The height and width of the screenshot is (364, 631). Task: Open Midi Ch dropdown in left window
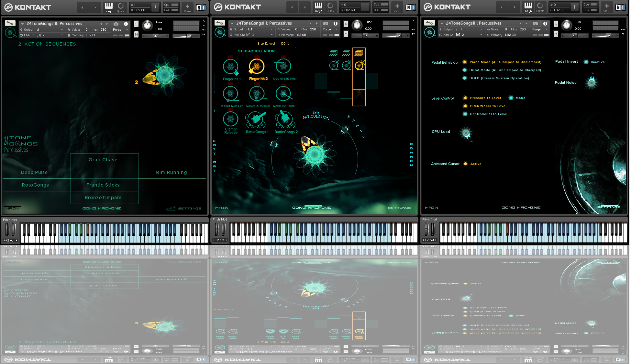42,35
